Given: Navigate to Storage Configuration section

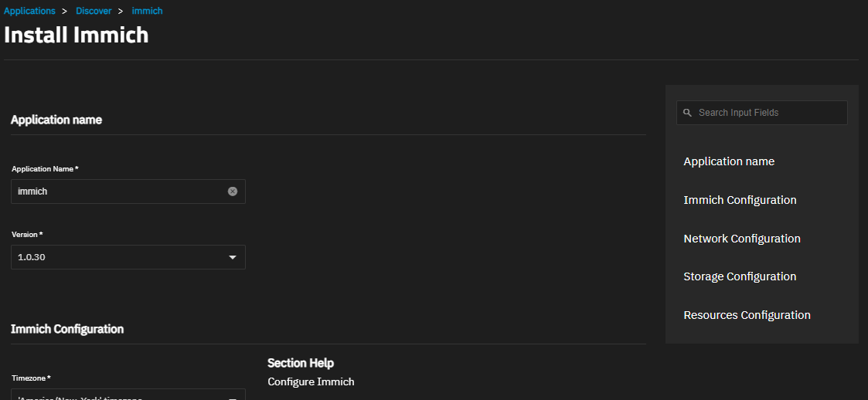Looking at the screenshot, I should point(740,276).
